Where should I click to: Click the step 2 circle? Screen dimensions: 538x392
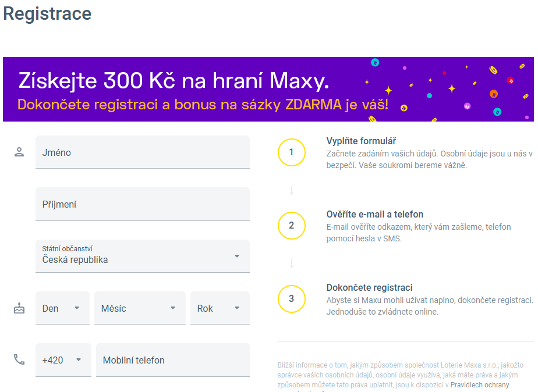click(291, 226)
